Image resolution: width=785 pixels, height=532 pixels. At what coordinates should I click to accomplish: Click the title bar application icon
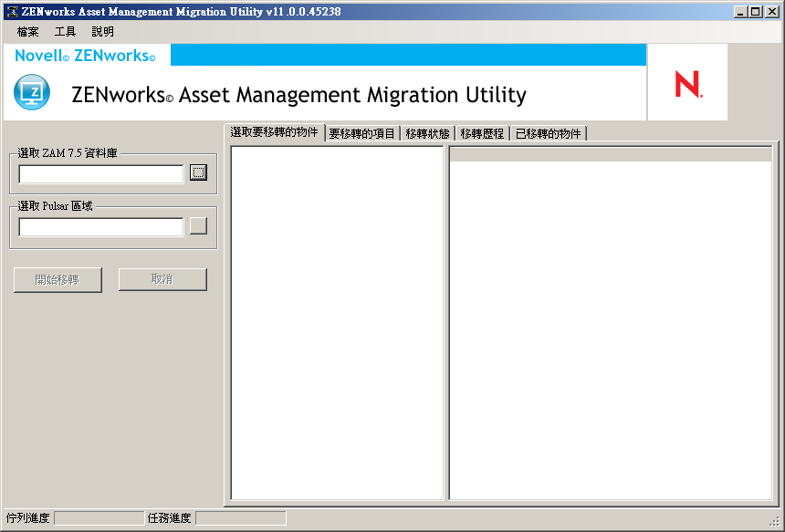[12, 12]
